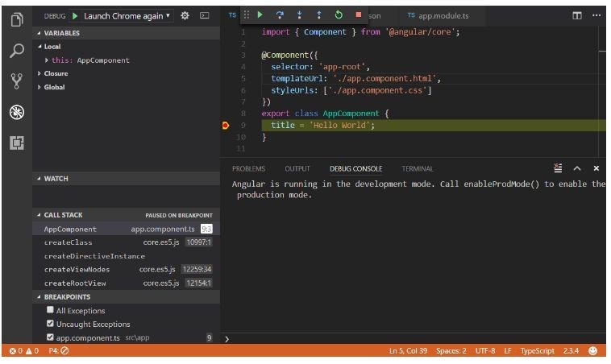Open launch.json with the gear icon

(x=185, y=15)
